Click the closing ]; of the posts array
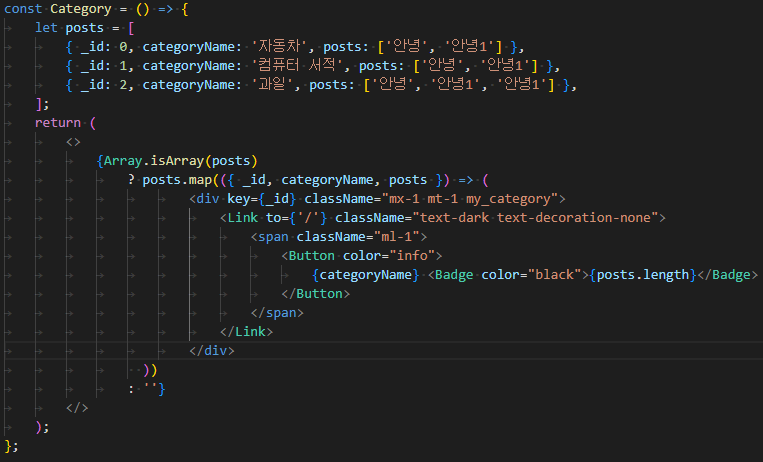This screenshot has width=763, height=462. click(42, 104)
